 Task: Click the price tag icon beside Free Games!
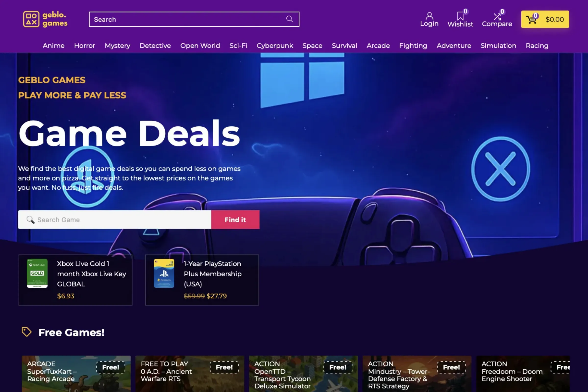pyautogui.click(x=26, y=332)
